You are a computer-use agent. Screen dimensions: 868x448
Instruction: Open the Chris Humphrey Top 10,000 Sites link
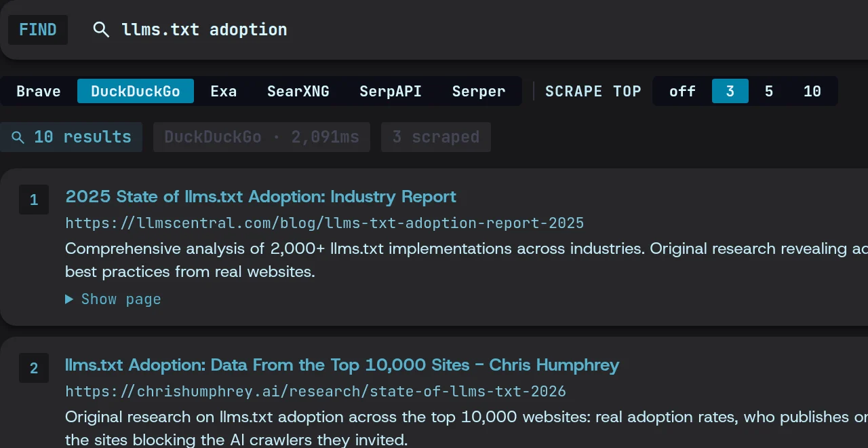[x=342, y=365]
